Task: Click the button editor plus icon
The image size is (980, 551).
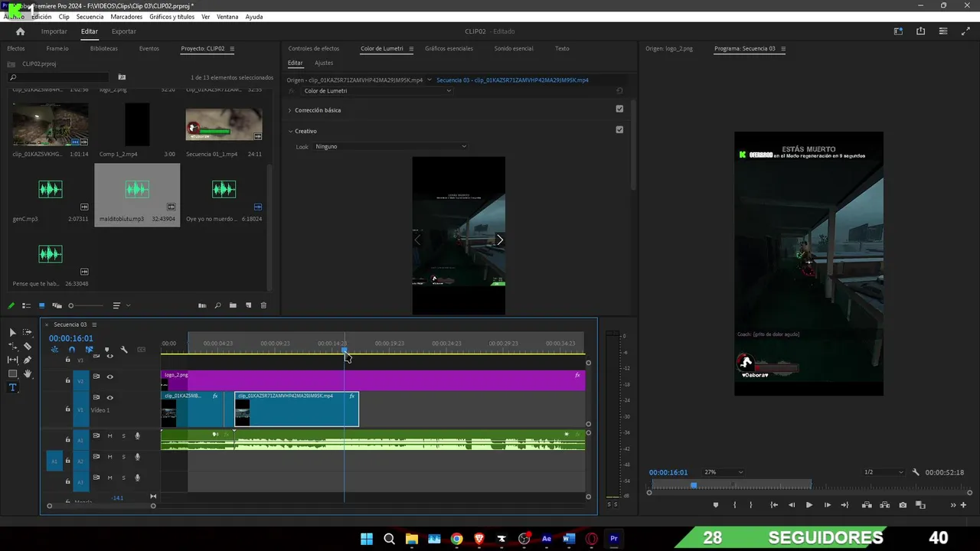Action: (x=963, y=505)
